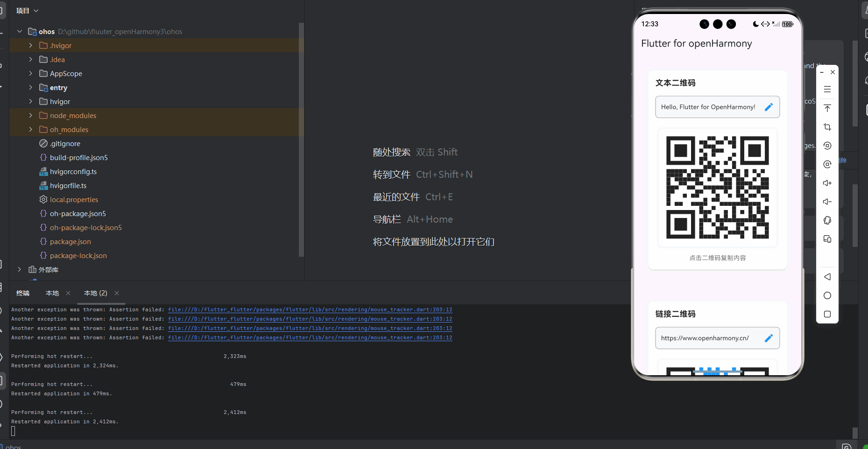
Task: Open the 项目 view dropdown
Action: [x=27, y=11]
